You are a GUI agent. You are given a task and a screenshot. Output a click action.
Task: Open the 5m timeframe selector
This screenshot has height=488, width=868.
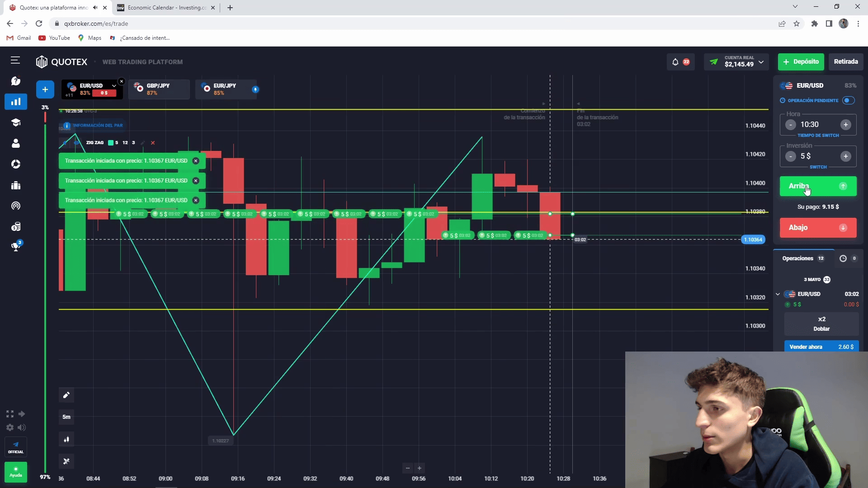tap(66, 417)
